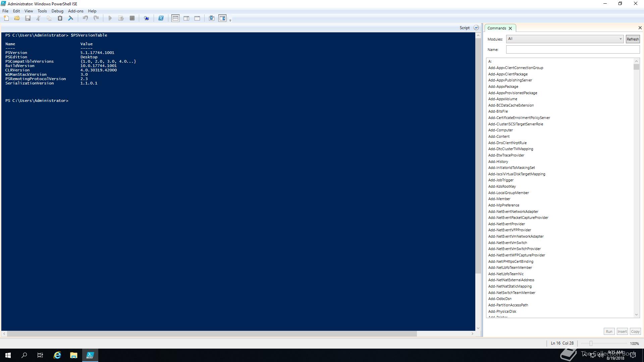Select Add-NetEventProvider command

click(x=506, y=224)
